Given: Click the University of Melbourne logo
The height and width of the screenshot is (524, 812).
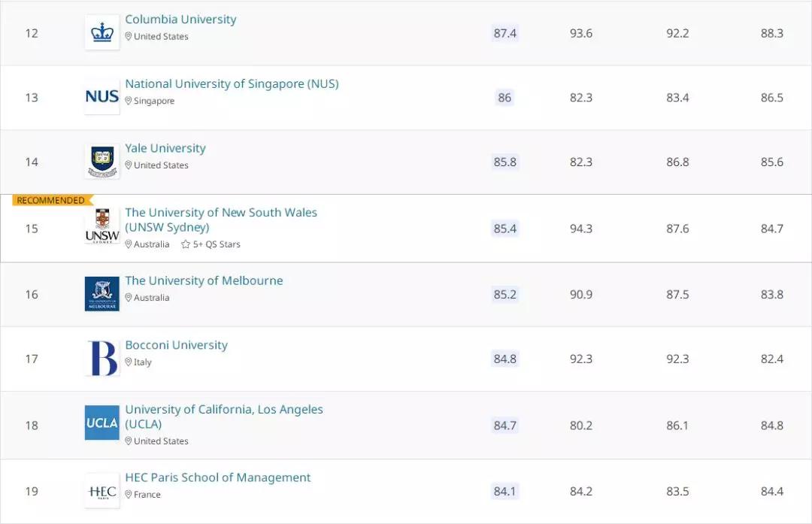Looking at the screenshot, I should point(101,293).
